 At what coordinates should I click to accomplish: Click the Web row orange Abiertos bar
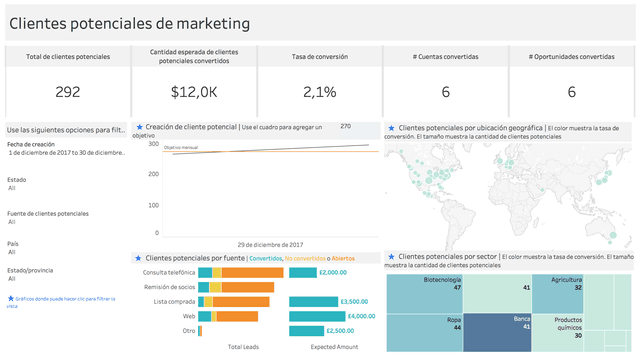click(x=237, y=316)
